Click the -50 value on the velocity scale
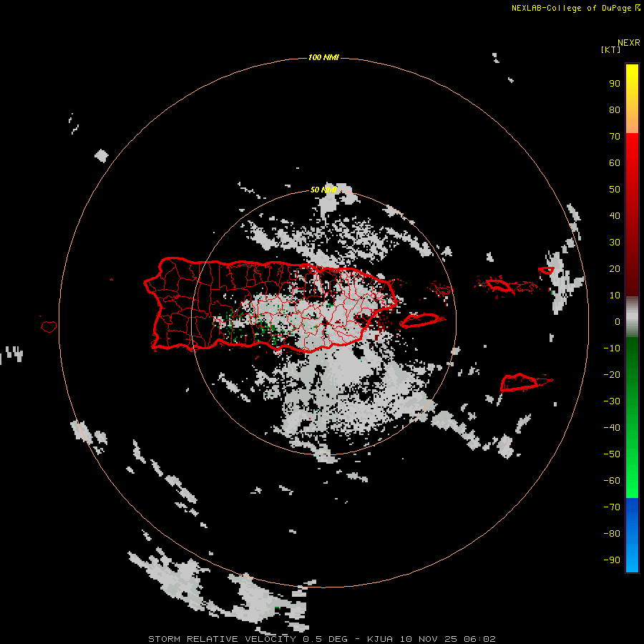The width and height of the screenshot is (644, 644). tap(612, 454)
